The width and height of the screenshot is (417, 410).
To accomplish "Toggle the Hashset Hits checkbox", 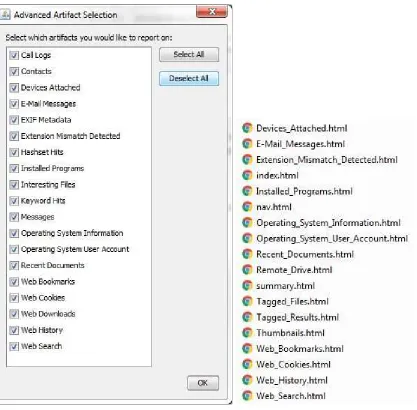I will 14,152.
